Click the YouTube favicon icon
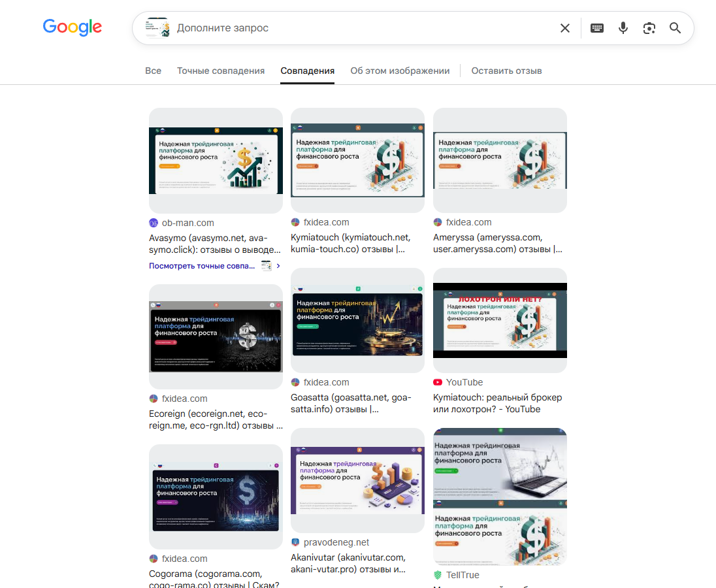The height and width of the screenshot is (588, 716). click(x=438, y=382)
